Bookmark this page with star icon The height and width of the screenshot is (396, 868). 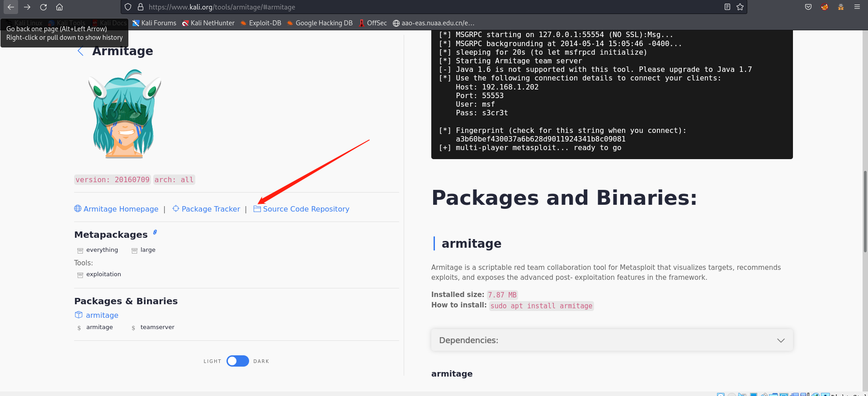(740, 7)
